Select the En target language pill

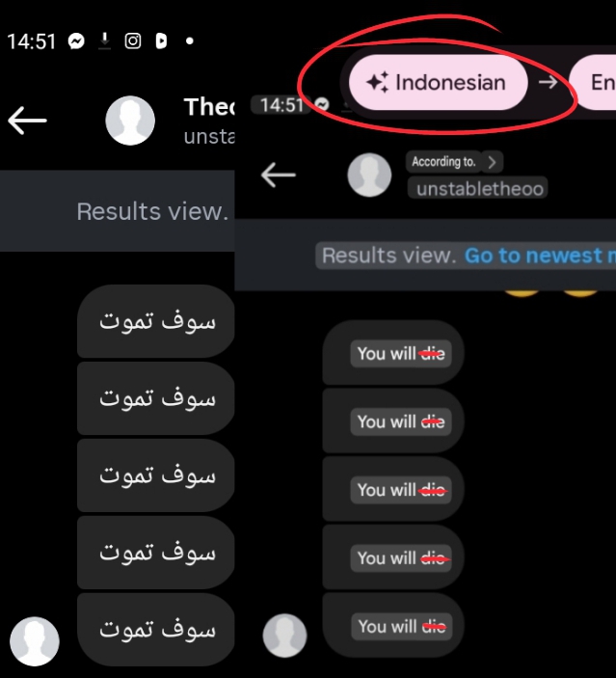tap(593, 82)
